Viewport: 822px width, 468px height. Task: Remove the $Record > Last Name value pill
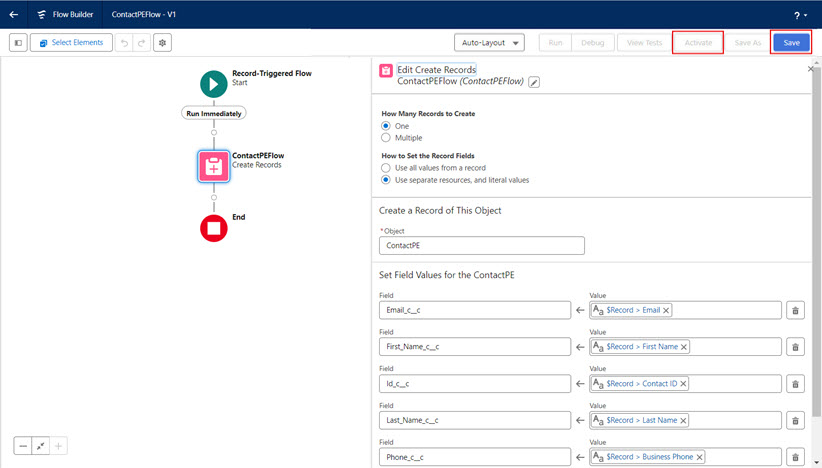(683, 420)
